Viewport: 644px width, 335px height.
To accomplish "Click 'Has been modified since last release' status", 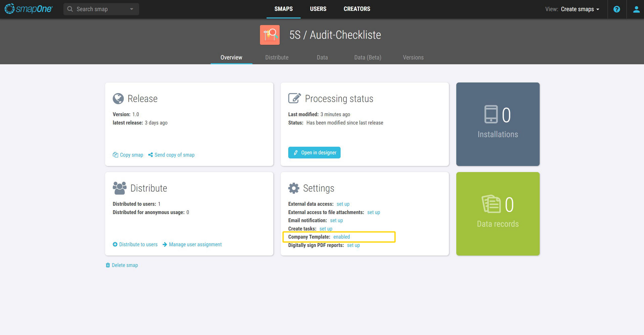I will 345,123.
